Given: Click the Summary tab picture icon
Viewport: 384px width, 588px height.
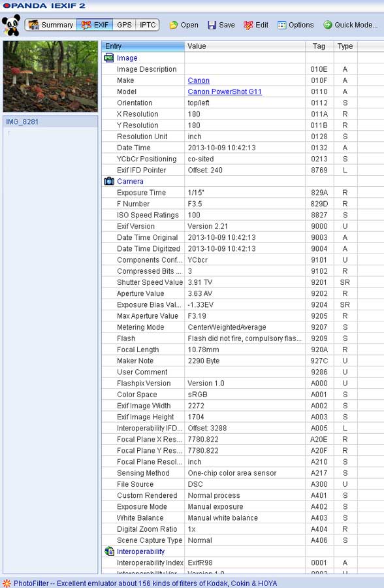Looking at the screenshot, I should [x=34, y=25].
